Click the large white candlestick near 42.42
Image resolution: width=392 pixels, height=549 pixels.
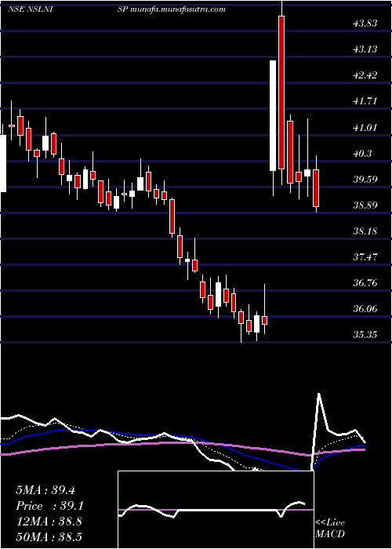pyautogui.click(x=273, y=115)
